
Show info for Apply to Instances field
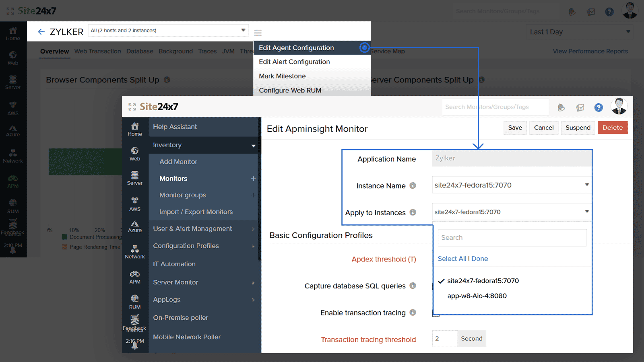413,212
